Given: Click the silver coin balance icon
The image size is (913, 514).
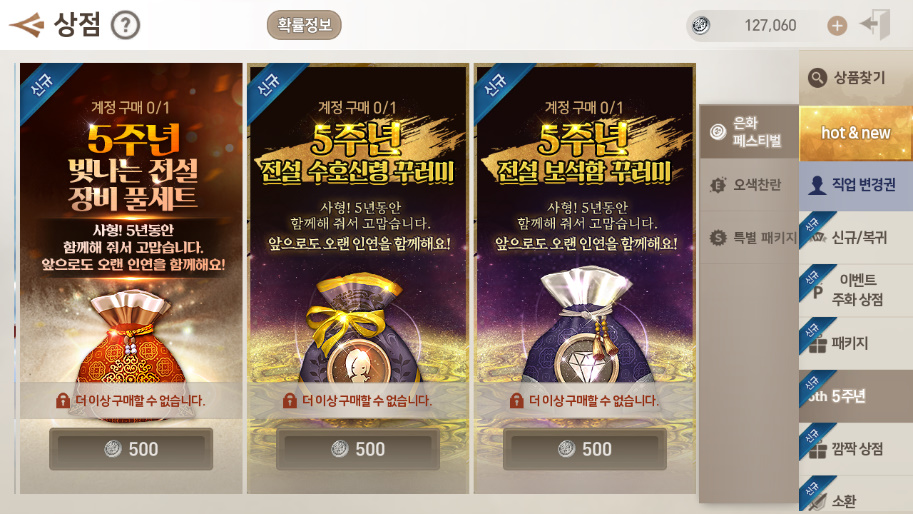Looking at the screenshot, I should click(700, 26).
